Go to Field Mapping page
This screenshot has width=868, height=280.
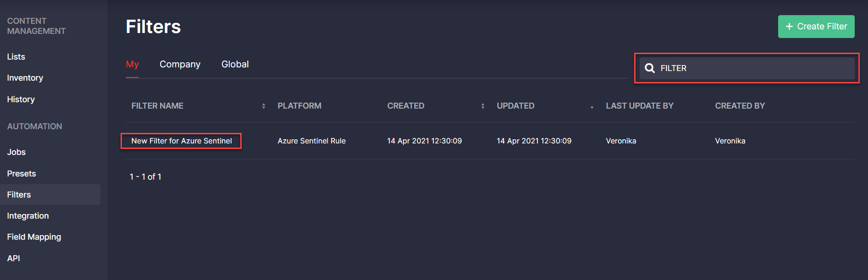(x=34, y=237)
